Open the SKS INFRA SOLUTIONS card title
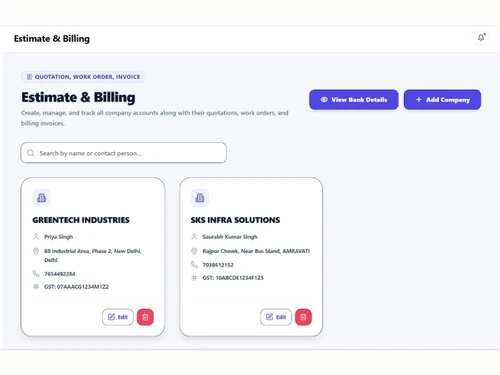Viewport: 500px width, 375px height. point(235,220)
